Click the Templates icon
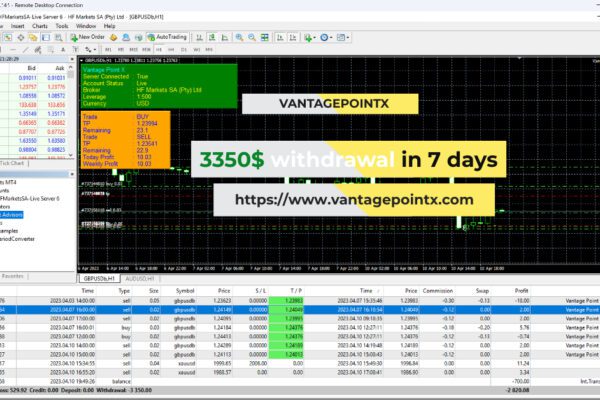This screenshot has width=600, height=400. click(x=341, y=38)
